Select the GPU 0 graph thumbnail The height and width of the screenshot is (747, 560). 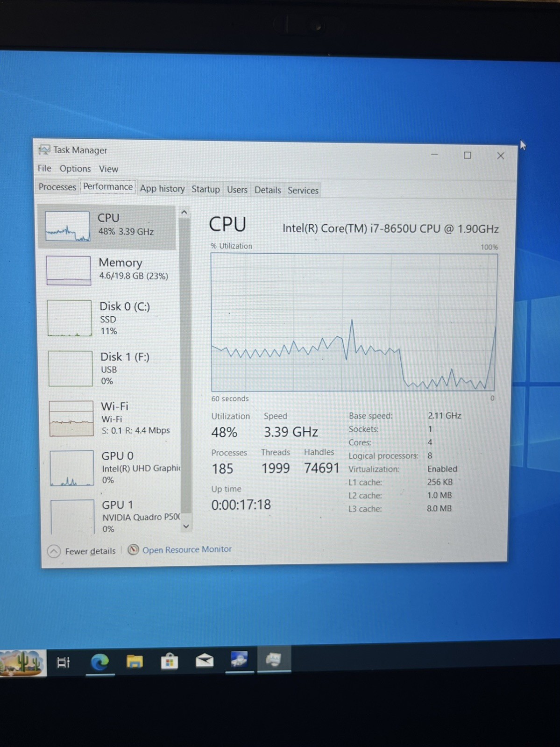(72, 468)
